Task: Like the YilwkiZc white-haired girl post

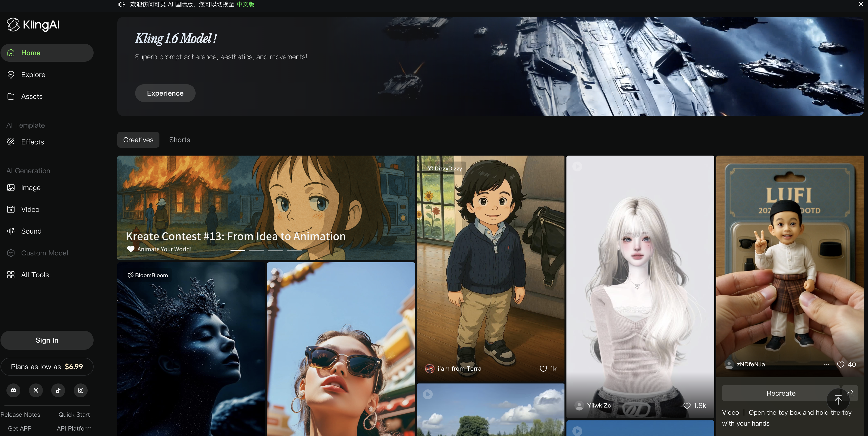Action: (x=687, y=406)
